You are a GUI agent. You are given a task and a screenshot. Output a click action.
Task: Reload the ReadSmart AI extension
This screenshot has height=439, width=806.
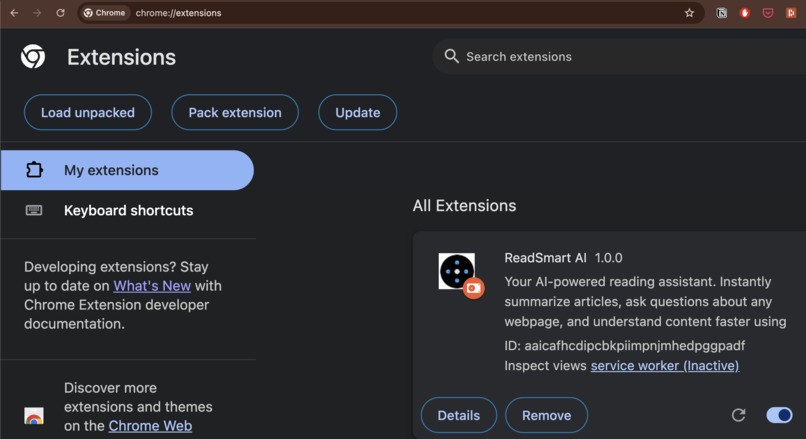738,415
